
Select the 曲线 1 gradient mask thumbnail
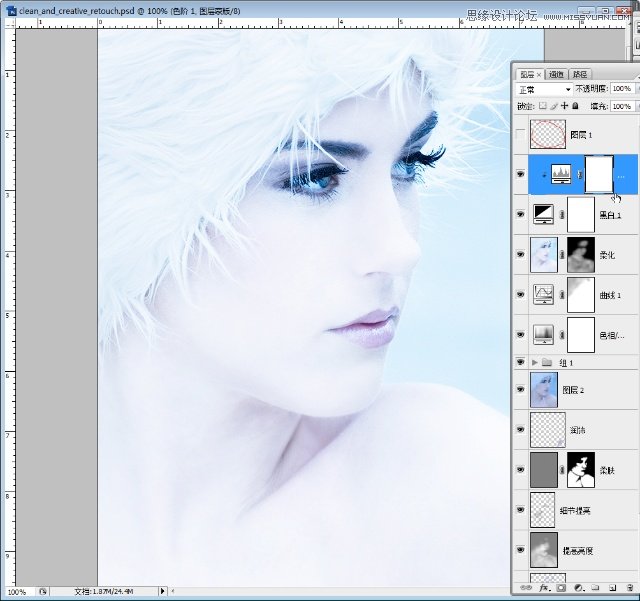click(581, 294)
